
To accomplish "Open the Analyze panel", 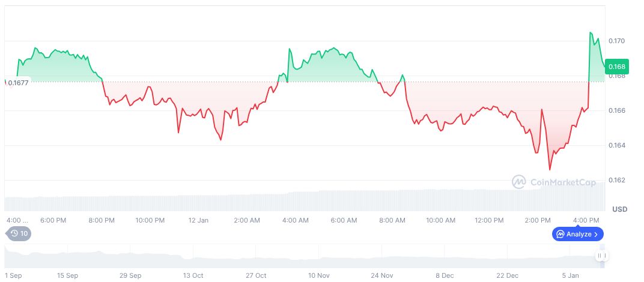I will [577, 234].
